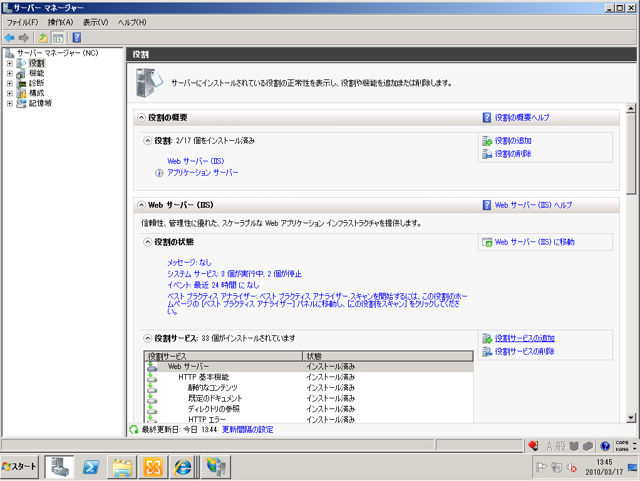Click the メッセージ: なし link
Image resolution: width=640 pixels, height=481 pixels.
pyautogui.click(x=189, y=263)
